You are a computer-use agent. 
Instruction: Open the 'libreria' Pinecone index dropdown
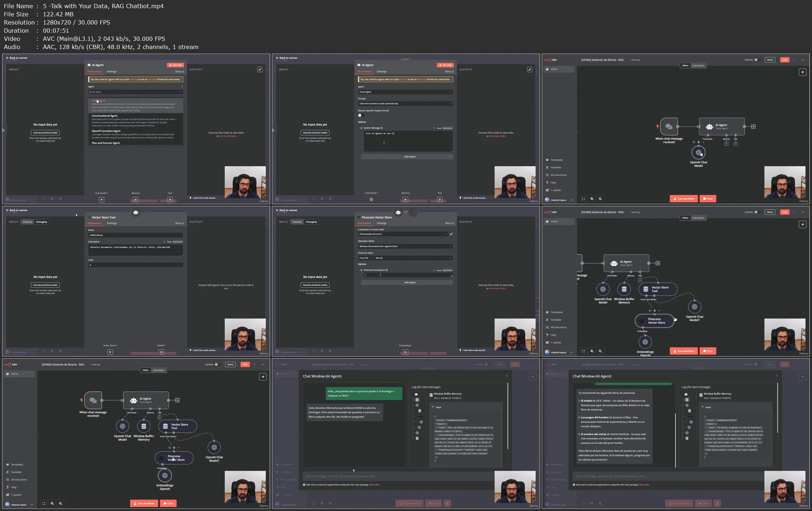coord(413,258)
